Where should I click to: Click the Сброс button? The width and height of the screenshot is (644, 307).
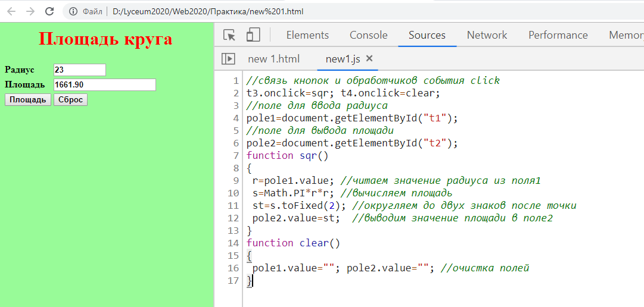click(x=70, y=100)
